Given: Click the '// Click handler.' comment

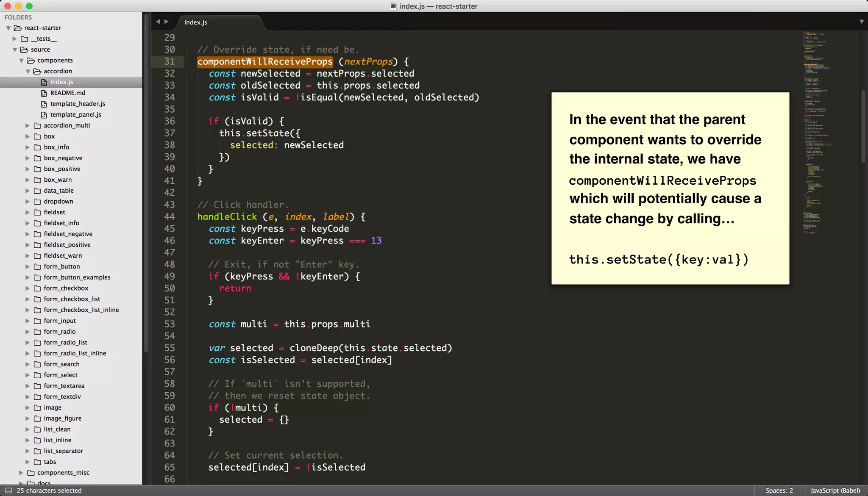Looking at the screenshot, I should pyautogui.click(x=243, y=205).
